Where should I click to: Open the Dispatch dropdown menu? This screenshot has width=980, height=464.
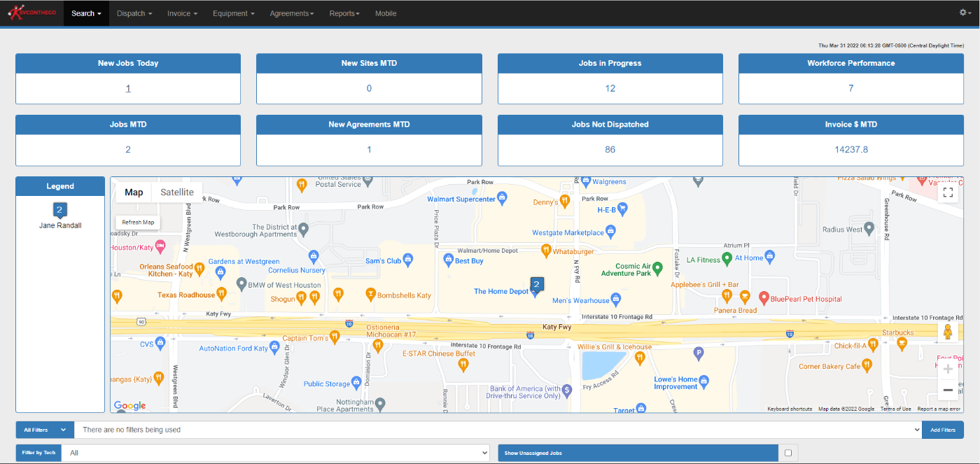pyautogui.click(x=134, y=13)
